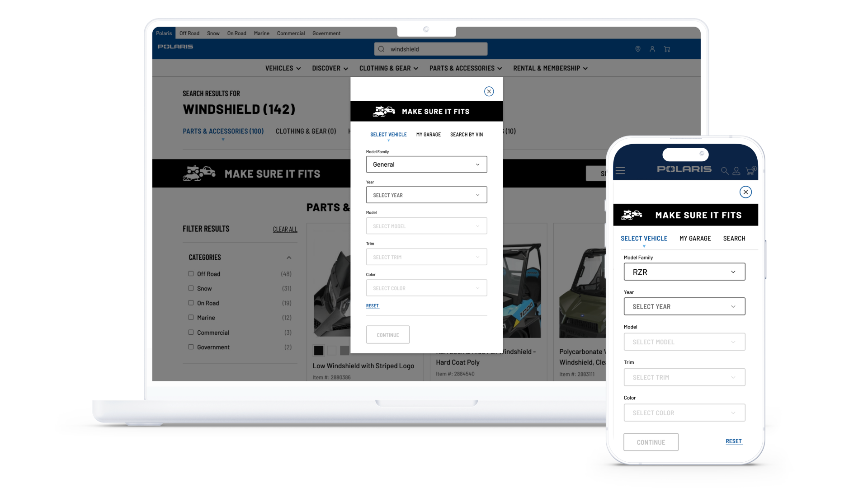Close the desktop Make Sure It Fits modal
Image resolution: width=868 pixels, height=488 pixels.
click(489, 91)
